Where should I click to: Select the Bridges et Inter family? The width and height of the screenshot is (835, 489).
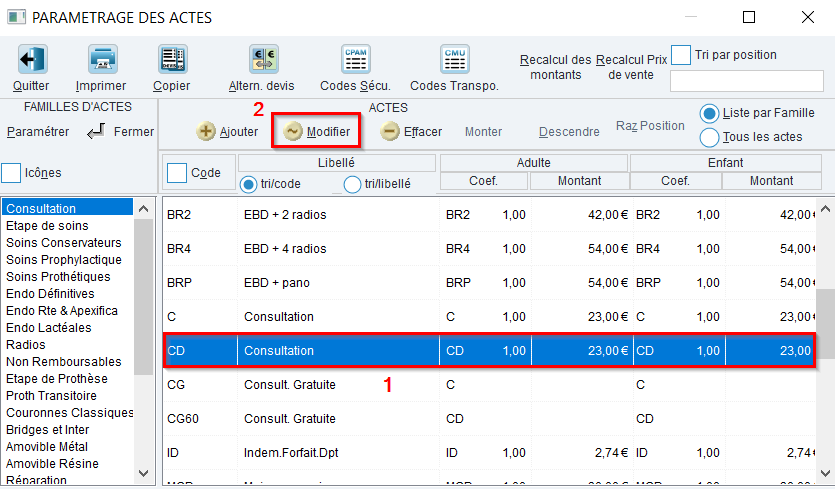coord(68,430)
